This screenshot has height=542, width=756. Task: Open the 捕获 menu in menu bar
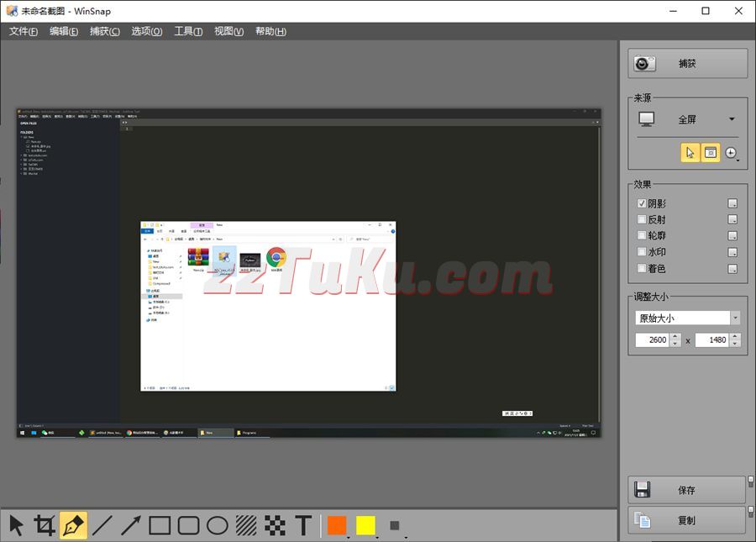(105, 31)
